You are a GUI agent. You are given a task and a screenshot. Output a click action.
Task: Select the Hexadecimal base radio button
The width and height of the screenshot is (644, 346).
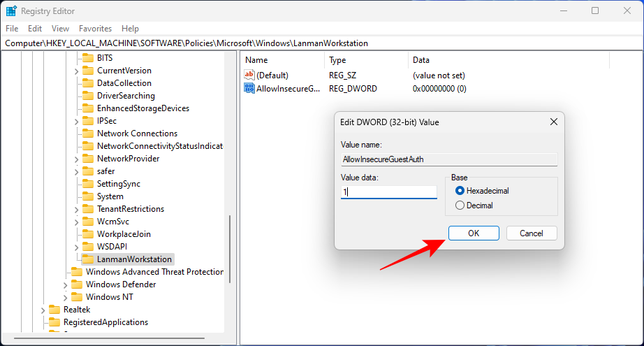pos(460,191)
